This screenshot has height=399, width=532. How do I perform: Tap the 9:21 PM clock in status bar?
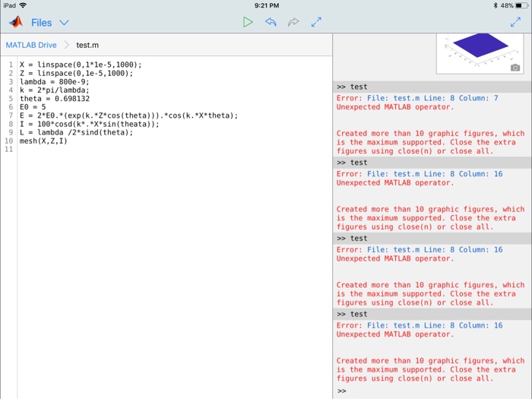(x=267, y=5)
